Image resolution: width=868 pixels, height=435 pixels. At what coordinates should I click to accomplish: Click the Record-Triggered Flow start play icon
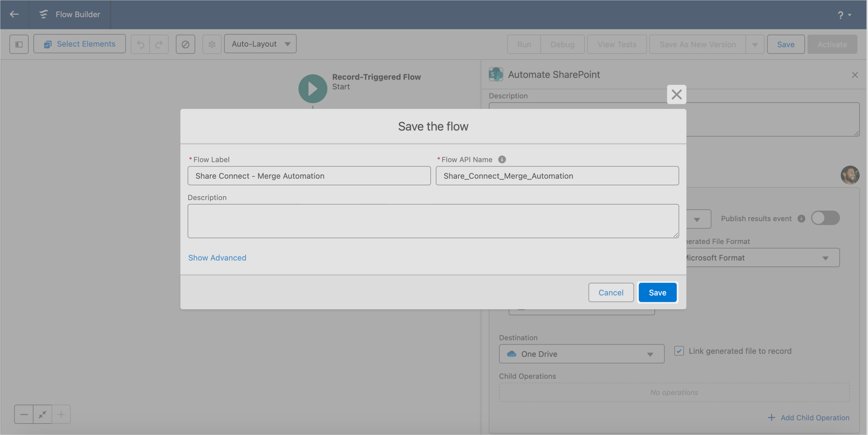pyautogui.click(x=312, y=88)
